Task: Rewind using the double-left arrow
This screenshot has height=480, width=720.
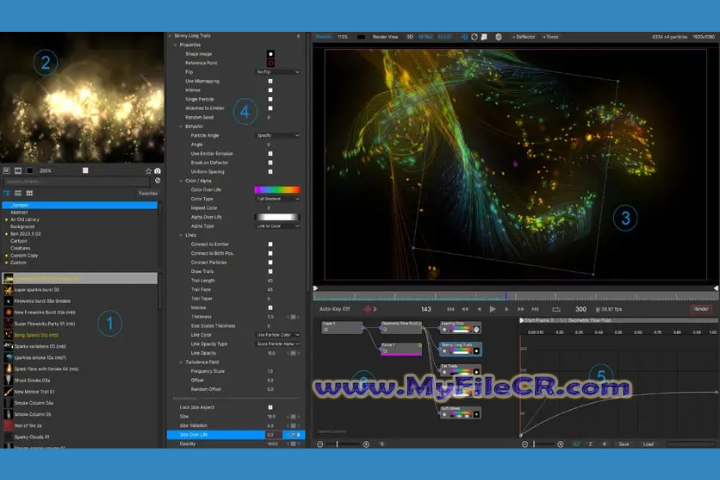Action: [465, 309]
